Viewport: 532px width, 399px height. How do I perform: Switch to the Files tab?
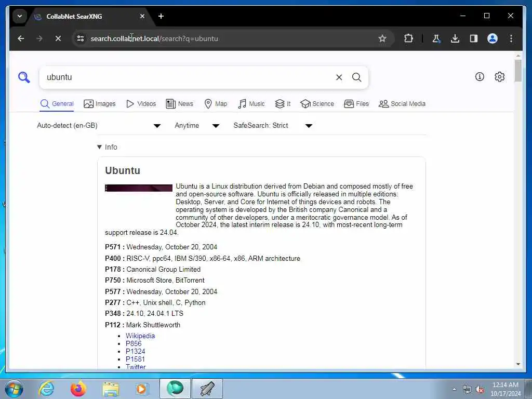pos(356,104)
